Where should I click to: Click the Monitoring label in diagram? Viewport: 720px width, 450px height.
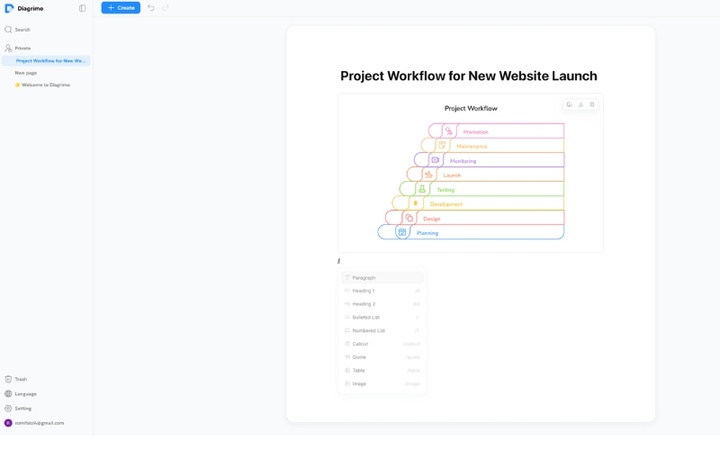(463, 161)
